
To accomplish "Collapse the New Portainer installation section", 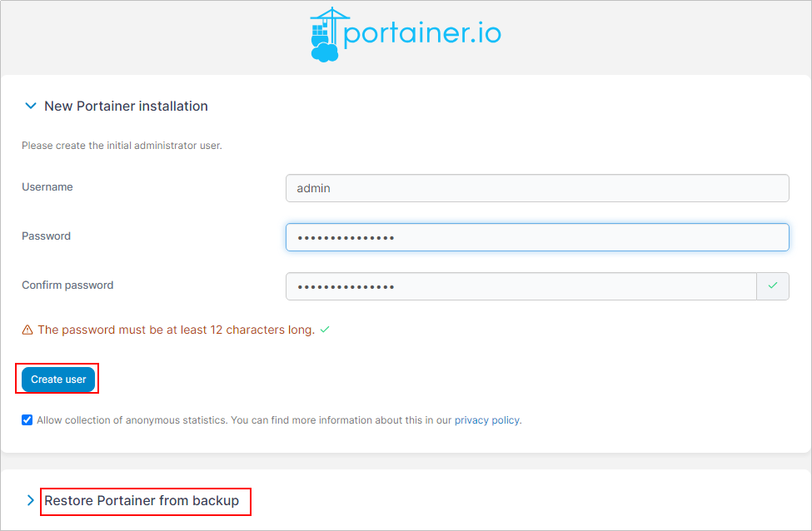I will pos(31,106).
